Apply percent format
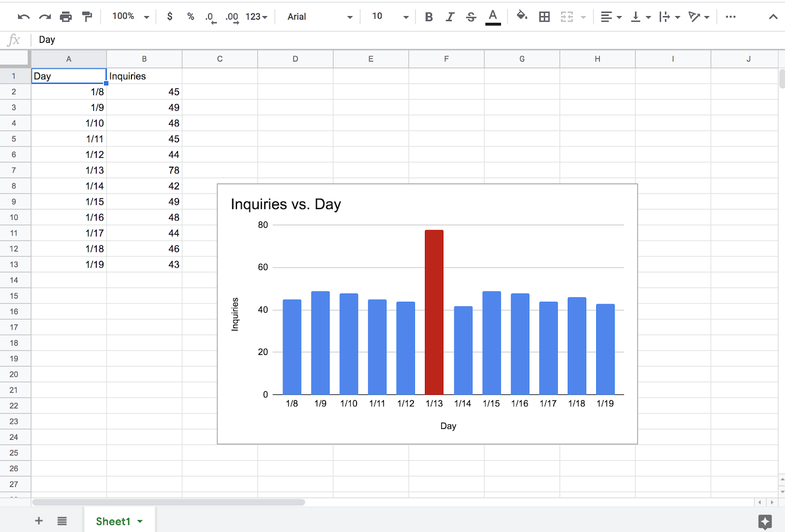The height and width of the screenshot is (532, 785). click(x=190, y=17)
